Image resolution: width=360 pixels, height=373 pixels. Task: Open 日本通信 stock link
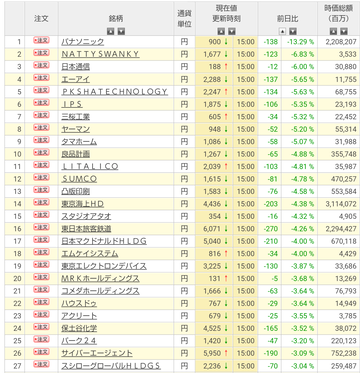pos(76,67)
